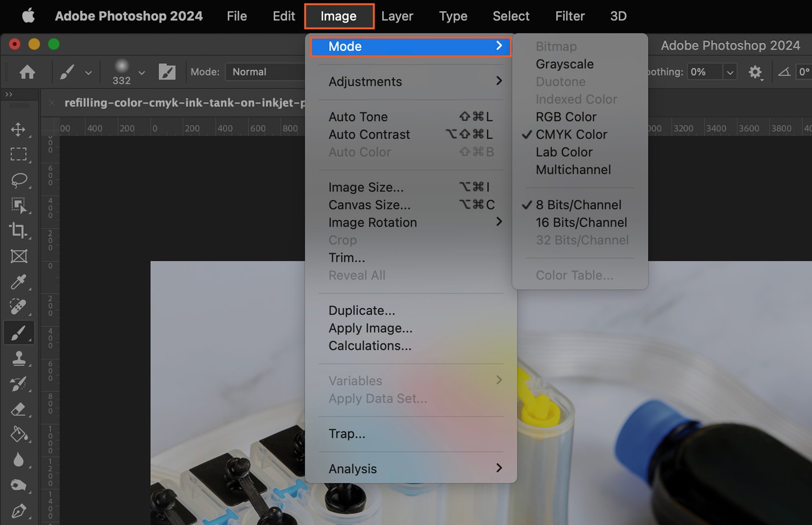Screen dimensions: 812x525
Task: Pick the Lasso tool
Action: tap(18, 180)
